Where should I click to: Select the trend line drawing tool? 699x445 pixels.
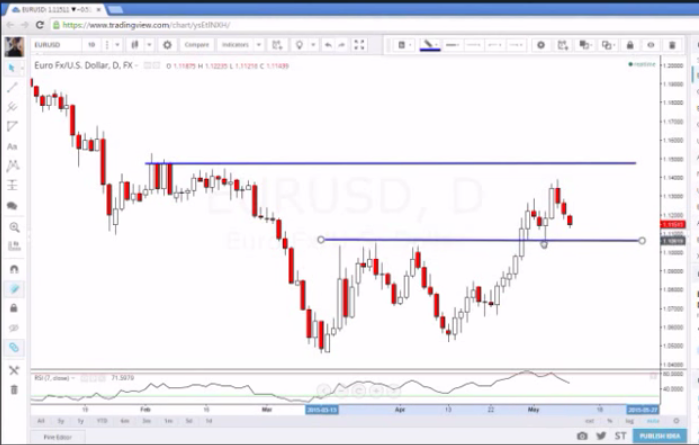(12, 87)
